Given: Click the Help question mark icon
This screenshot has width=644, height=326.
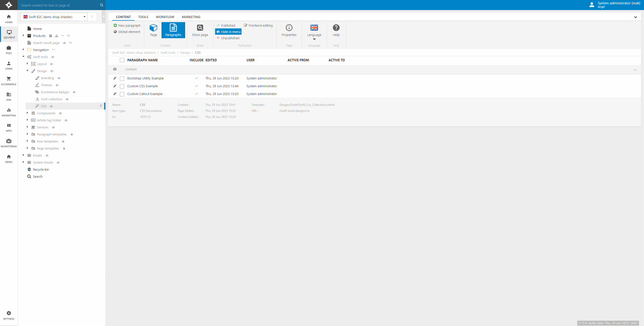Looking at the screenshot, I should [x=336, y=29].
